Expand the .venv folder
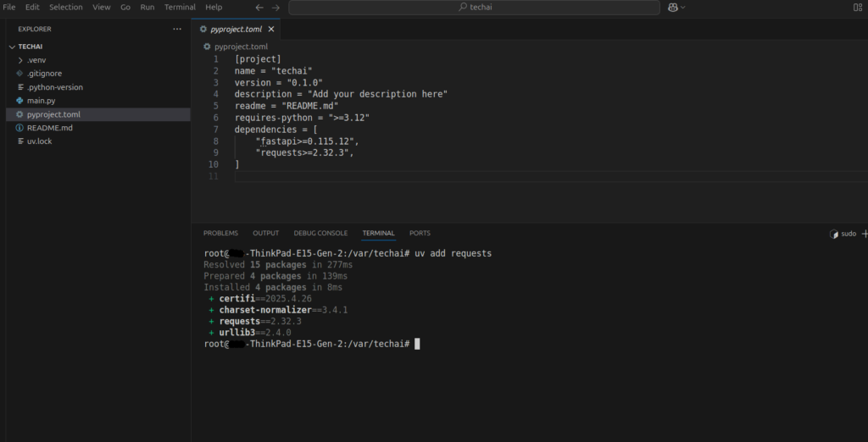Viewport: 868px width, 442px height. point(98,60)
